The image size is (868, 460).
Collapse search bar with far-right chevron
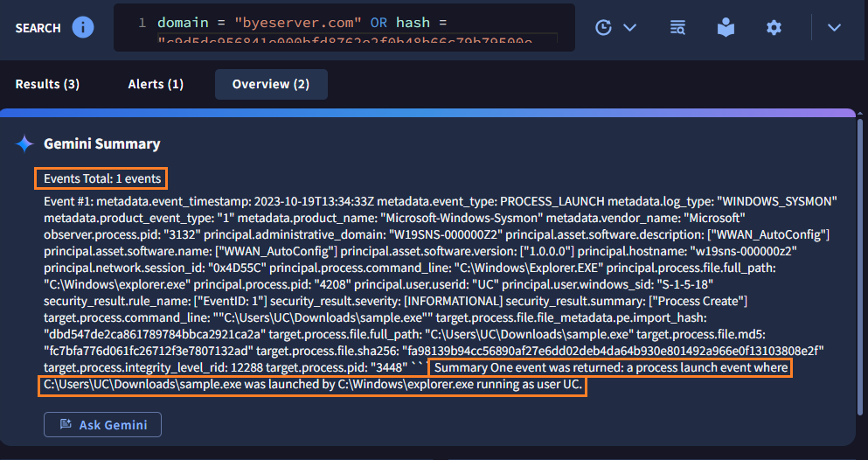pyautogui.click(x=834, y=27)
